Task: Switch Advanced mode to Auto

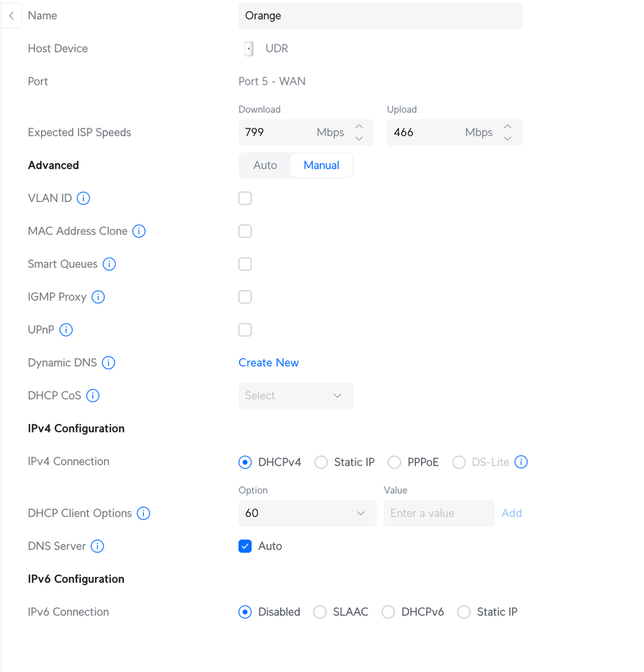Action: 265,165
